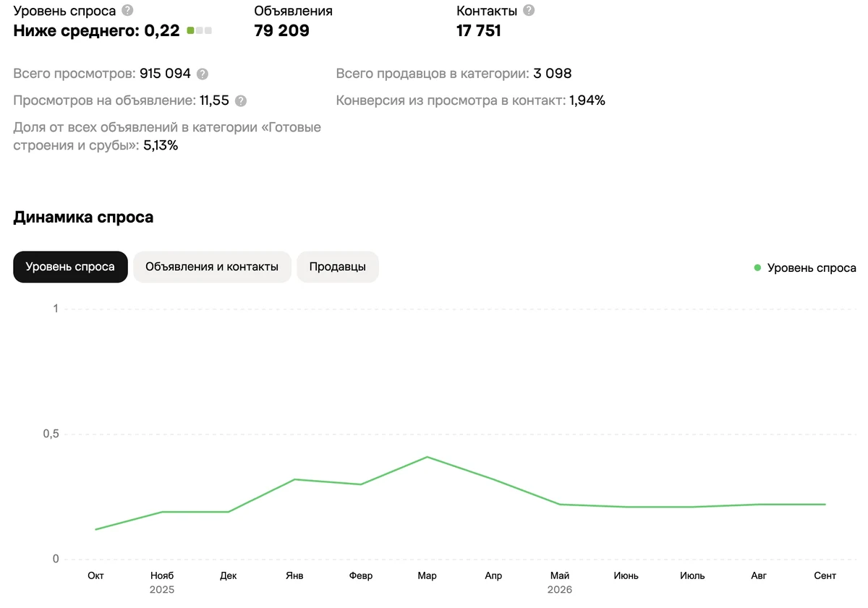Select the Уровень спроса tab

(70, 267)
